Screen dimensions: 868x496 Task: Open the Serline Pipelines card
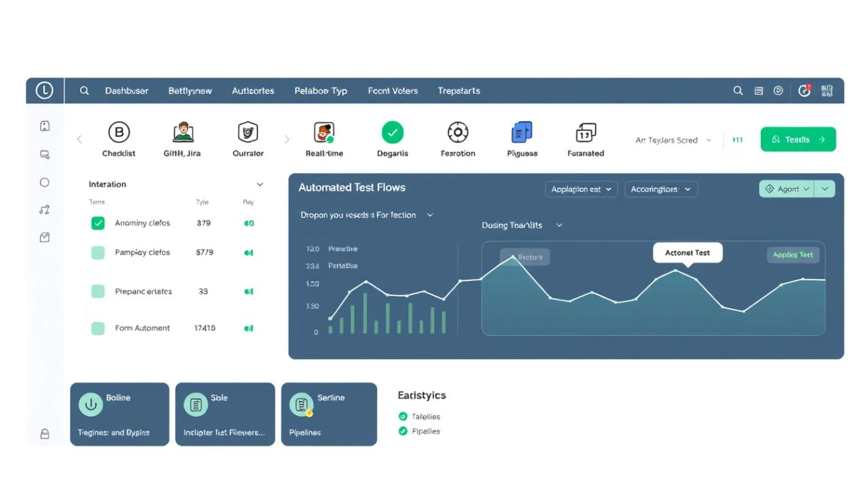[x=329, y=414]
